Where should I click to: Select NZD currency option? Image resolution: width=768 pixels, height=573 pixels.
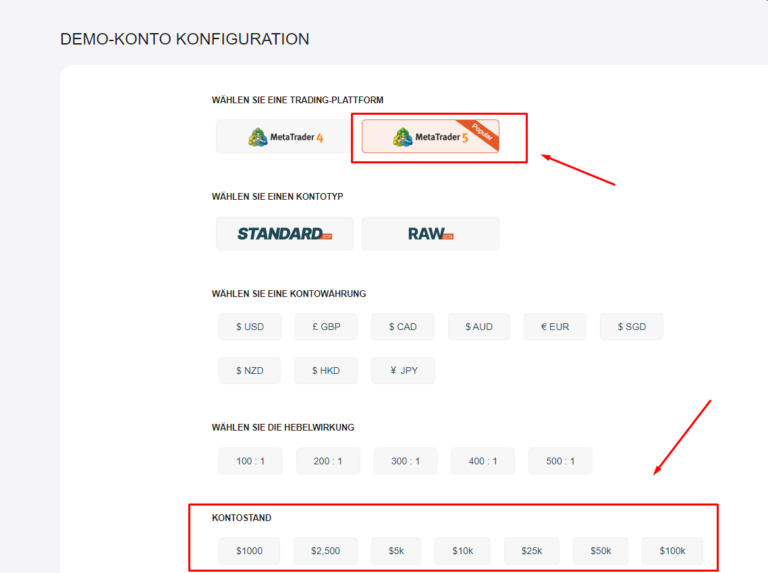point(250,371)
